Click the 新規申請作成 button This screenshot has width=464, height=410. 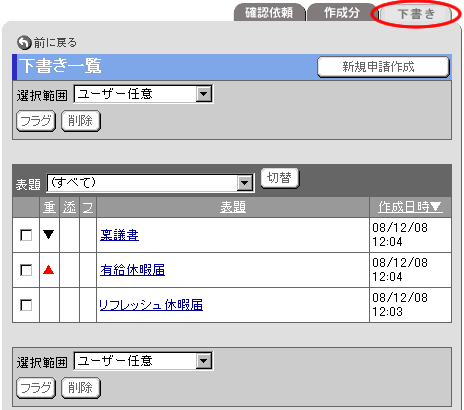pos(383,67)
